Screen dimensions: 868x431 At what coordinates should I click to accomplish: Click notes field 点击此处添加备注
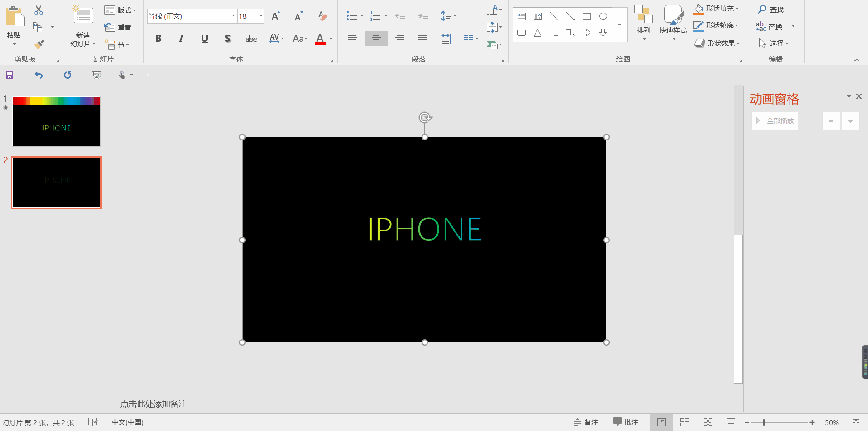(x=154, y=404)
